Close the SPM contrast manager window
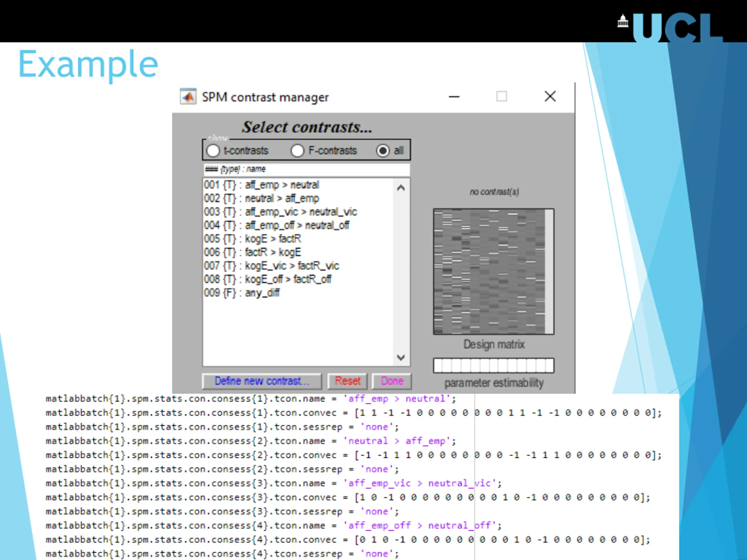This screenshot has height=560, width=747. (x=550, y=97)
